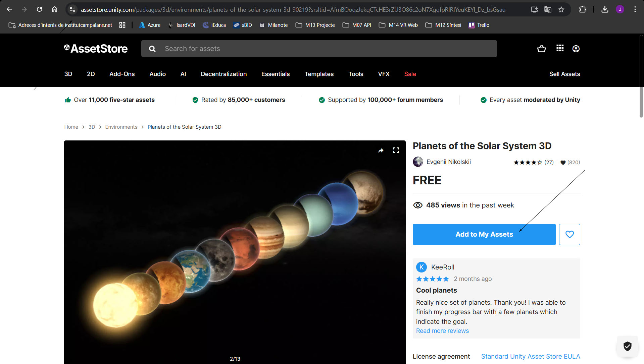Click the share arrow on preview image
This screenshot has width=644, height=364.
[x=381, y=150]
